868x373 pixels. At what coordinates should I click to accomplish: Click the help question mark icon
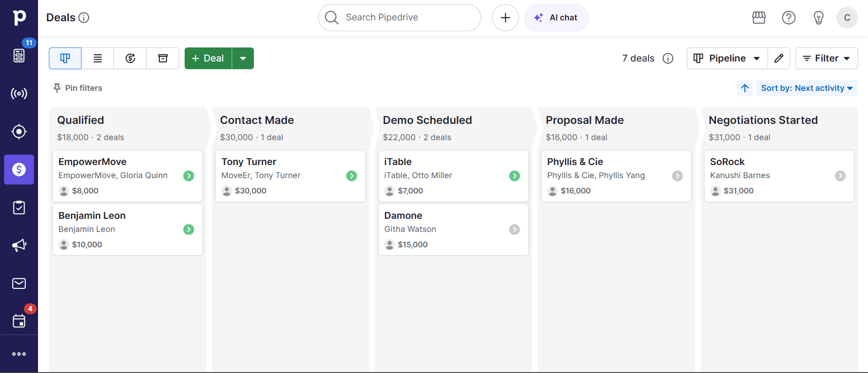tap(788, 18)
